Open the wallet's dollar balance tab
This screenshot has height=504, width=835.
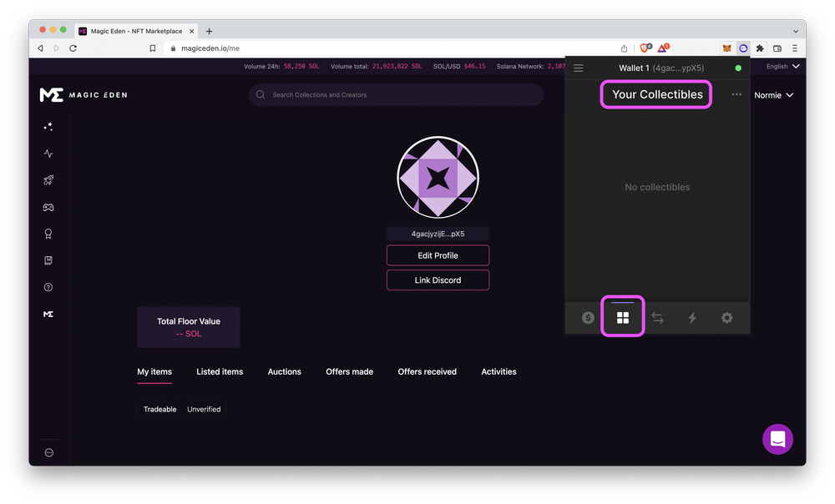pyautogui.click(x=588, y=318)
